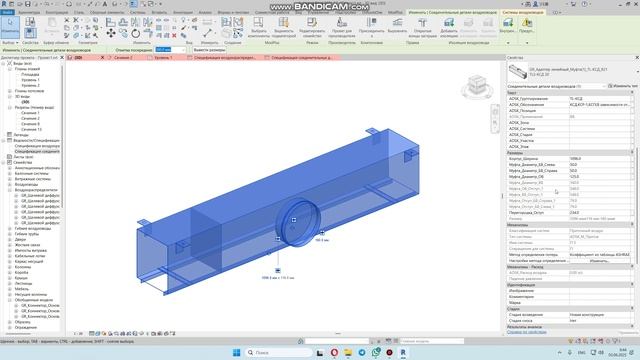This screenshot has width=640, height=360.
Task: Open Telegram from taskbar
Action: pos(362,352)
